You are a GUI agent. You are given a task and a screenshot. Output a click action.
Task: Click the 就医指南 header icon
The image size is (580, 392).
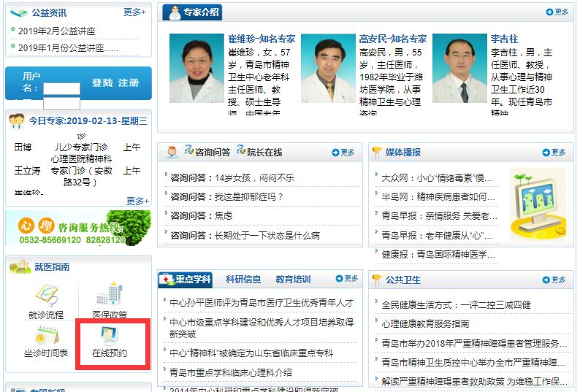(x=20, y=266)
